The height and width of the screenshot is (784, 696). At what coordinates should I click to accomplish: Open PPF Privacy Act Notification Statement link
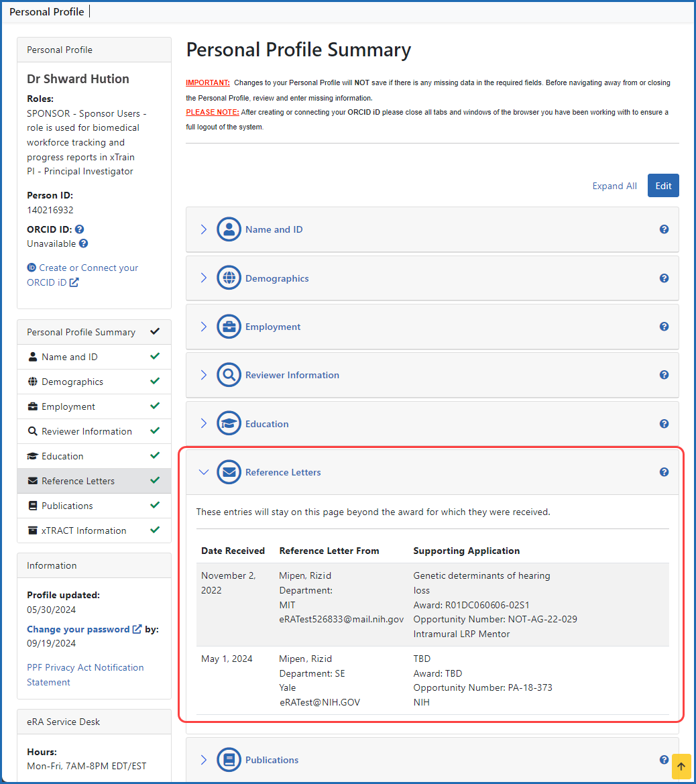85,675
